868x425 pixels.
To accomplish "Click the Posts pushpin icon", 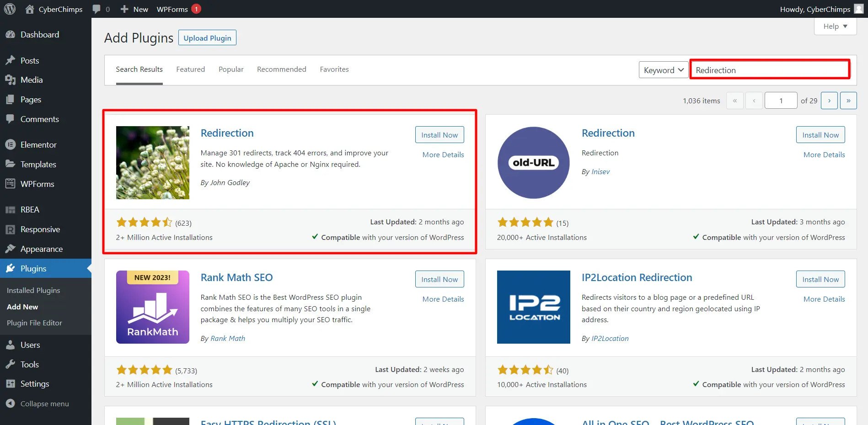I will pyautogui.click(x=10, y=61).
